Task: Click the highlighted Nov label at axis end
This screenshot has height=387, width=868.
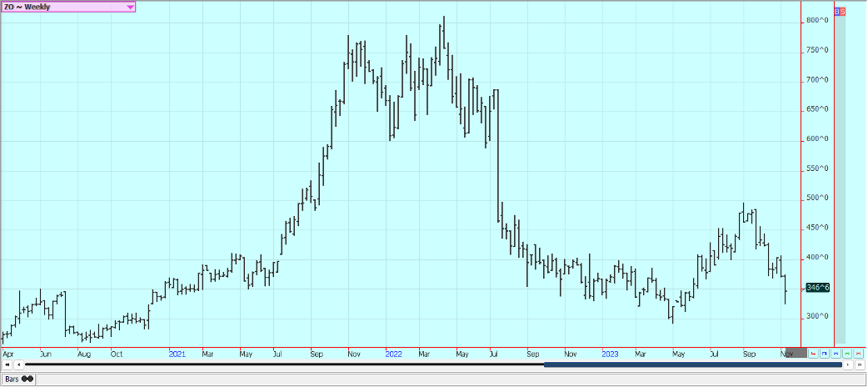Action: [x=786, y=353]
